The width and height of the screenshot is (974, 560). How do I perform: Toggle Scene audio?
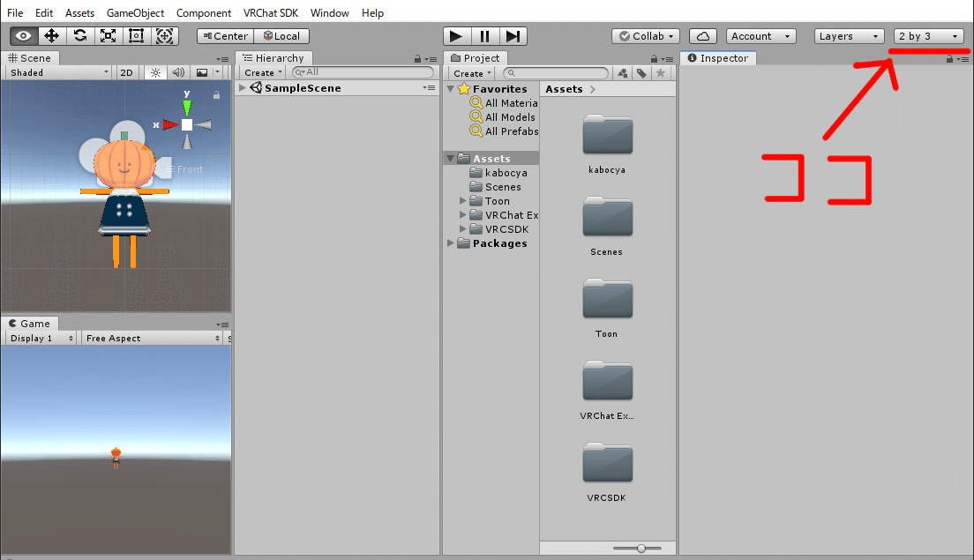pos(178,72)
